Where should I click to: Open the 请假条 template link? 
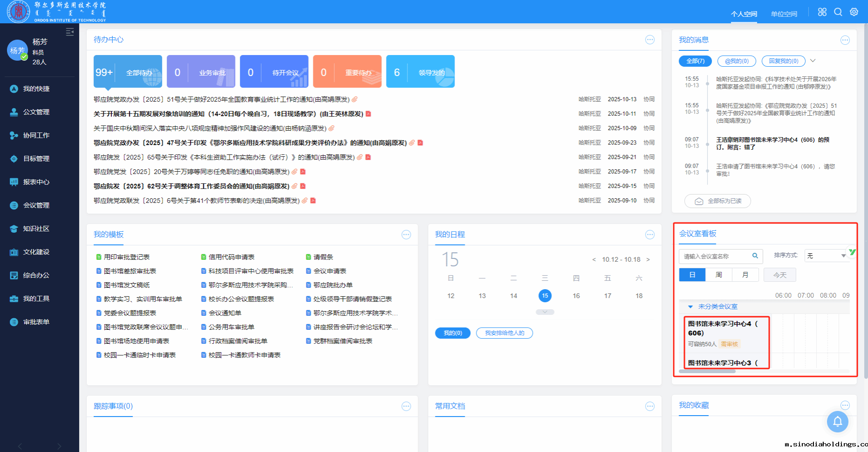(x=323, y=257)
